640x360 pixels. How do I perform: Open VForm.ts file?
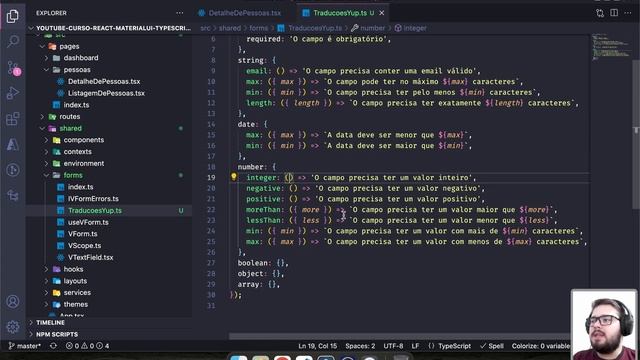pos(82,234)
